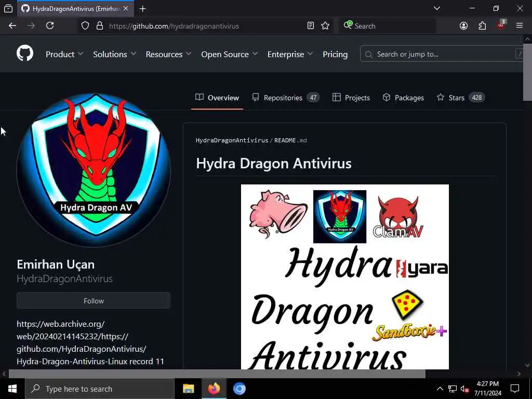Expand the Resources menu

click(168, 54)
